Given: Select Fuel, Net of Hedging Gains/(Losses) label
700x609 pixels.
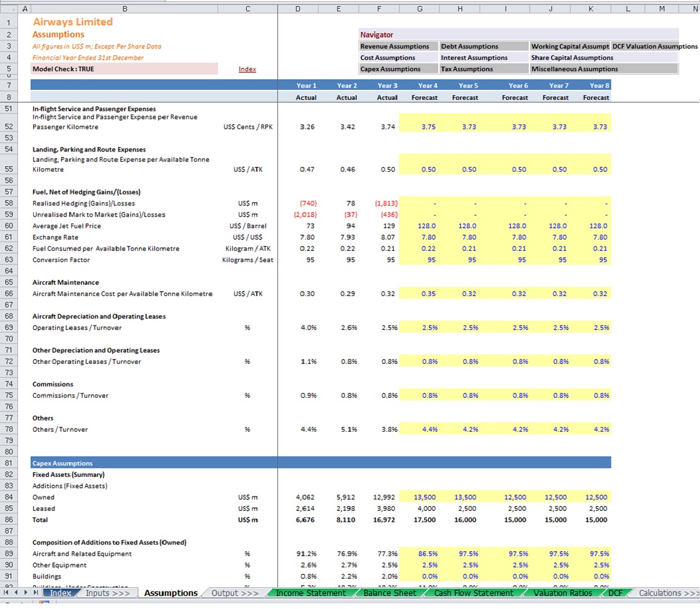Looking at the screenshot, I should click(87, 192).
